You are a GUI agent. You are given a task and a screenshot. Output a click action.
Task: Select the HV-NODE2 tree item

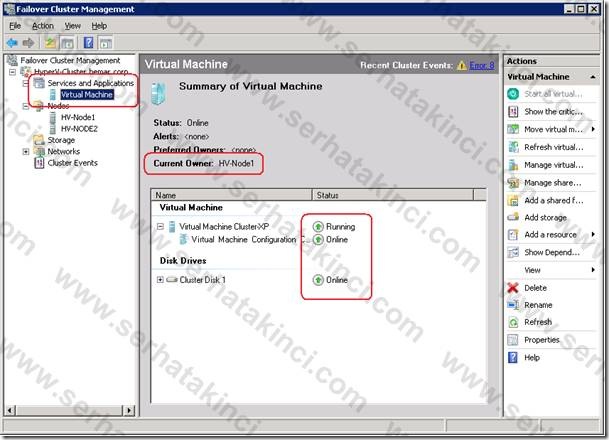tap(79, 129)
